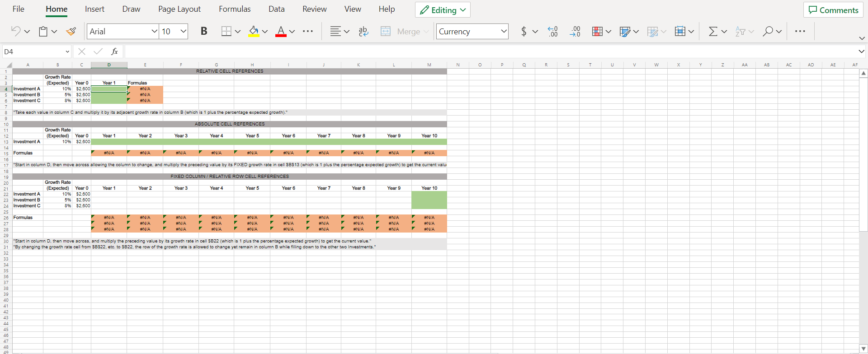Viewport: 868px width, 354px height.
Task: Click the vertical scrollbar down arrow
Action: coord(863,349)
